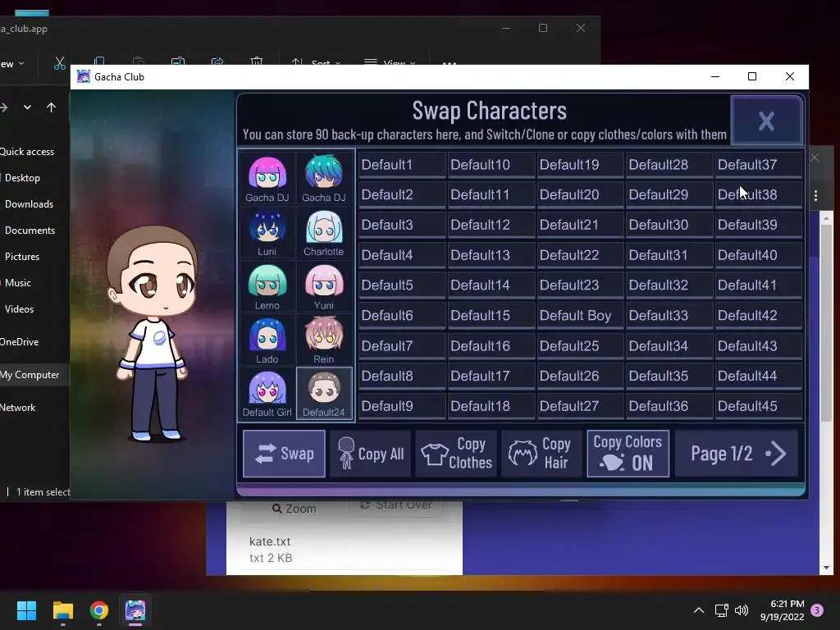Select Network in File Explorer sidebar
The image size is (840, 630).
pos(18,408)
